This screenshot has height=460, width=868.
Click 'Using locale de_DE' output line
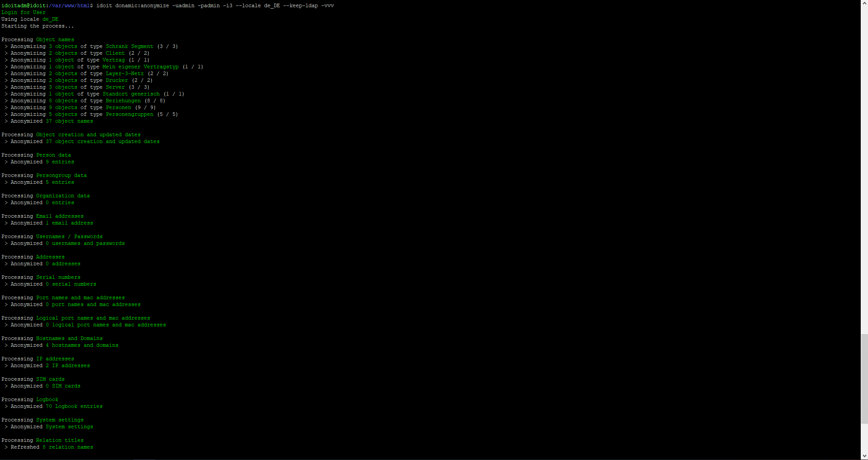point(30,19)
